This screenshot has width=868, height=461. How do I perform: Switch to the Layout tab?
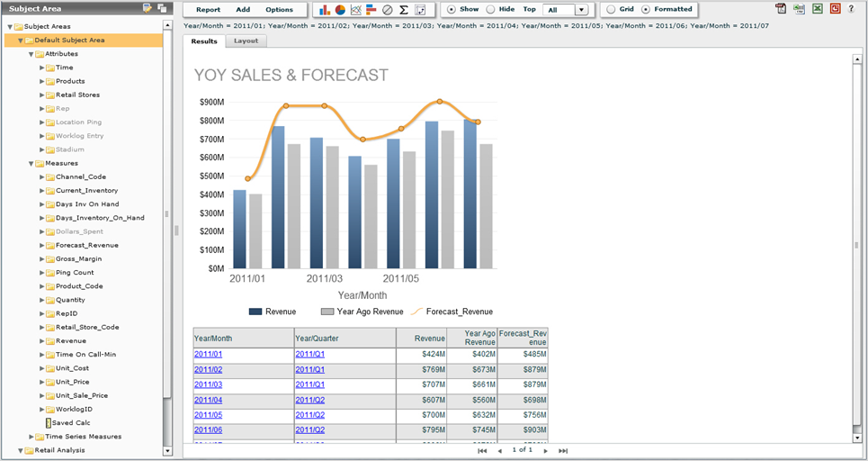point(246,41)
